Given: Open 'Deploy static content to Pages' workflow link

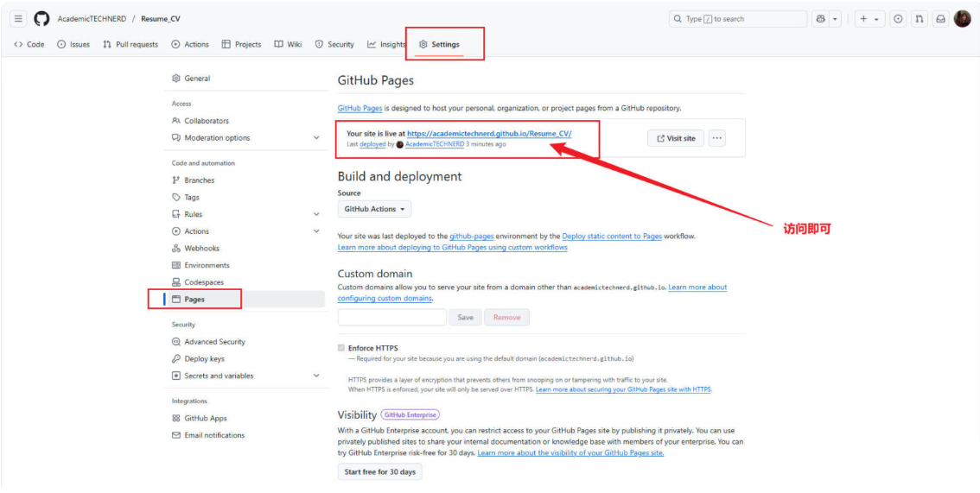Looking at the screenshot, I should [x=612, y=237].
